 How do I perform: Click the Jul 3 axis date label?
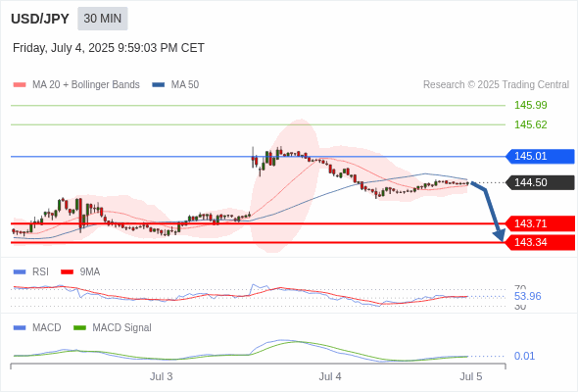(161, 376)
